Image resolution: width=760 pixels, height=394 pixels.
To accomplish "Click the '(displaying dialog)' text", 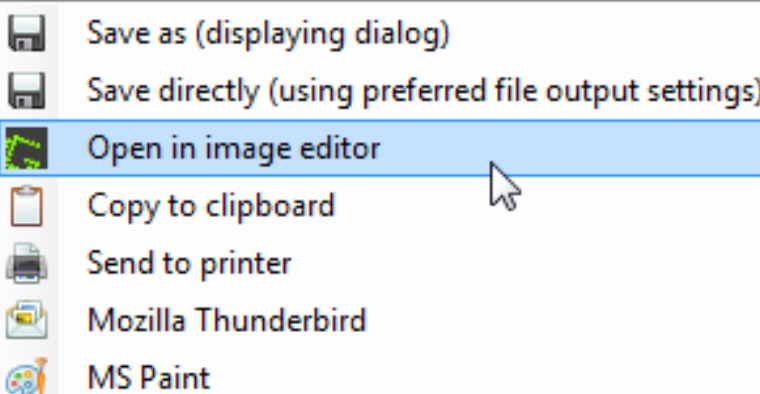I will click(x=323, y=34).
